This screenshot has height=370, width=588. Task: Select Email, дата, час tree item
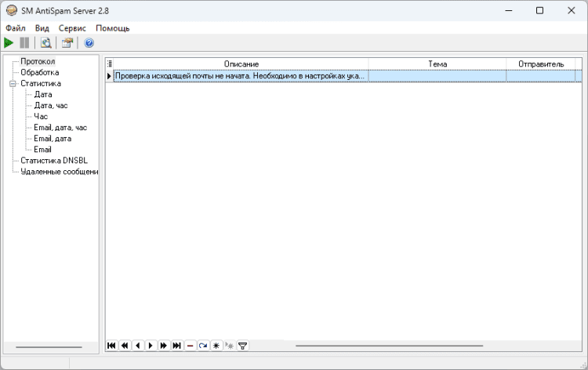[x=60, y=128]
